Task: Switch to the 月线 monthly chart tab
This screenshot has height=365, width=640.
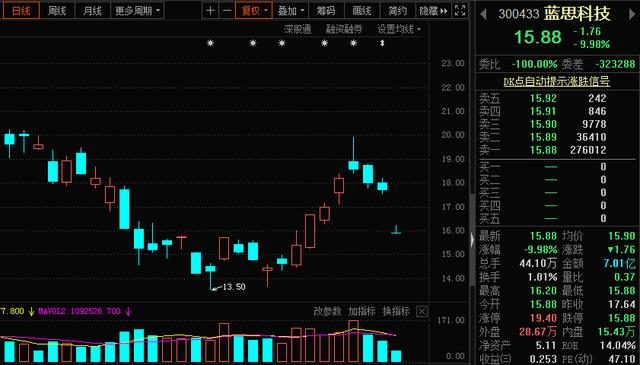Action: pos(92,11)
